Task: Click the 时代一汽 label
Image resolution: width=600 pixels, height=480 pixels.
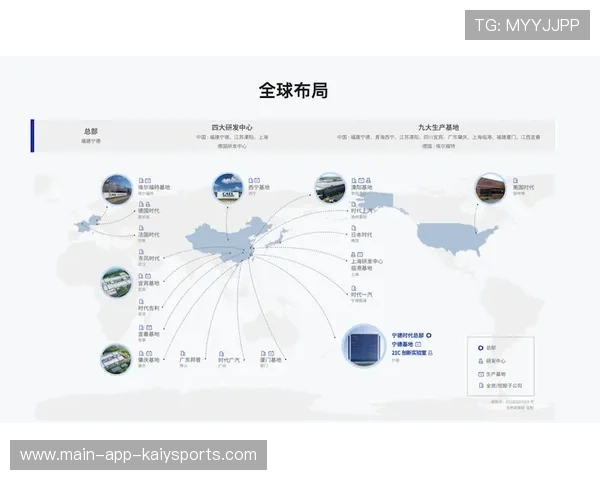Action: click(362, 295)
